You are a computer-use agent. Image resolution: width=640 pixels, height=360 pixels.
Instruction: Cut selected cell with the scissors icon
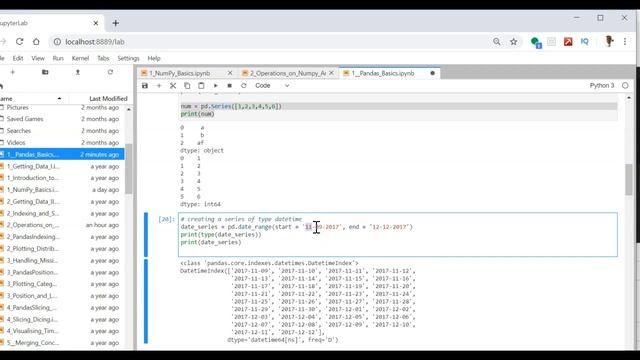pos(173,86)
